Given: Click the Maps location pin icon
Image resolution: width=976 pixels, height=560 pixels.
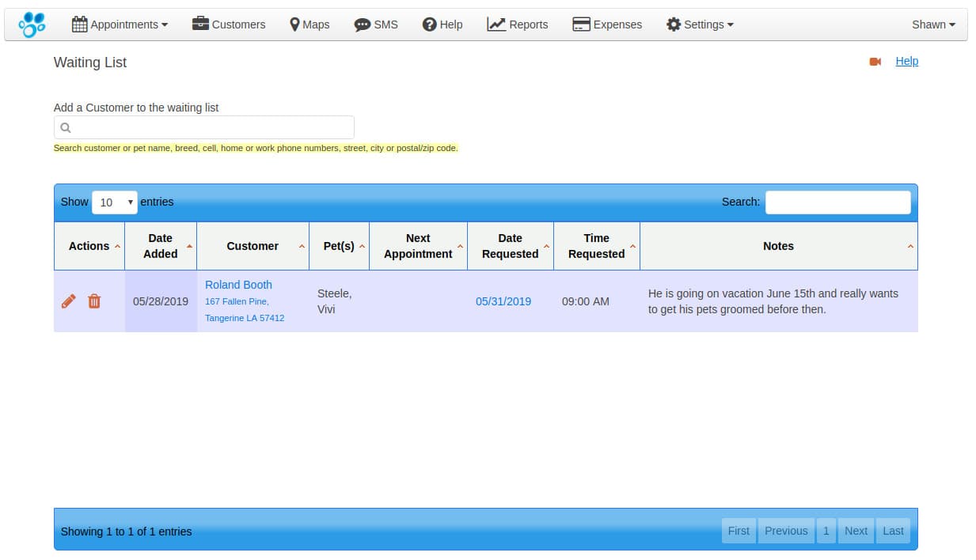Looking at the screenshot, I should (x=294, y=24).
